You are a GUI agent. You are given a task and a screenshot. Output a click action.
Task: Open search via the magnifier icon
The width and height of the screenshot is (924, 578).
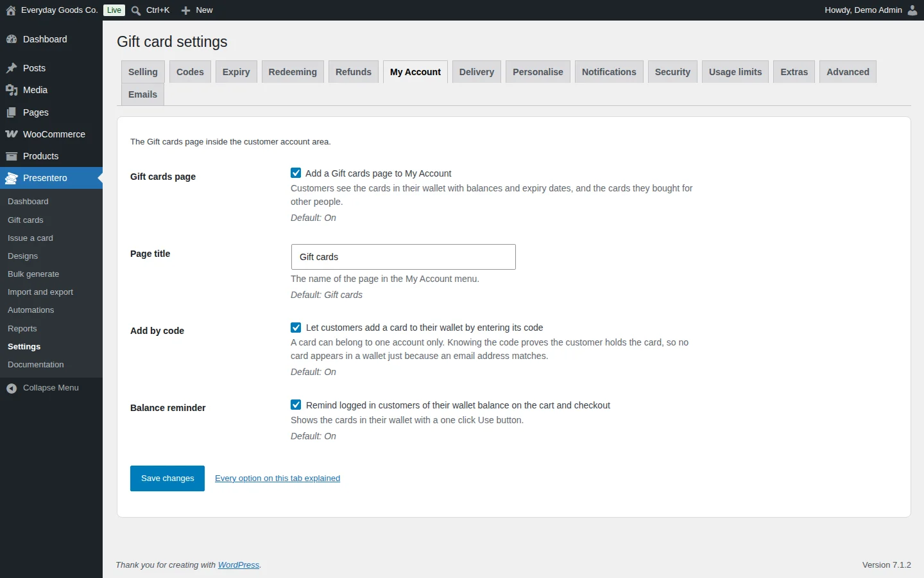tap(136, 10)
